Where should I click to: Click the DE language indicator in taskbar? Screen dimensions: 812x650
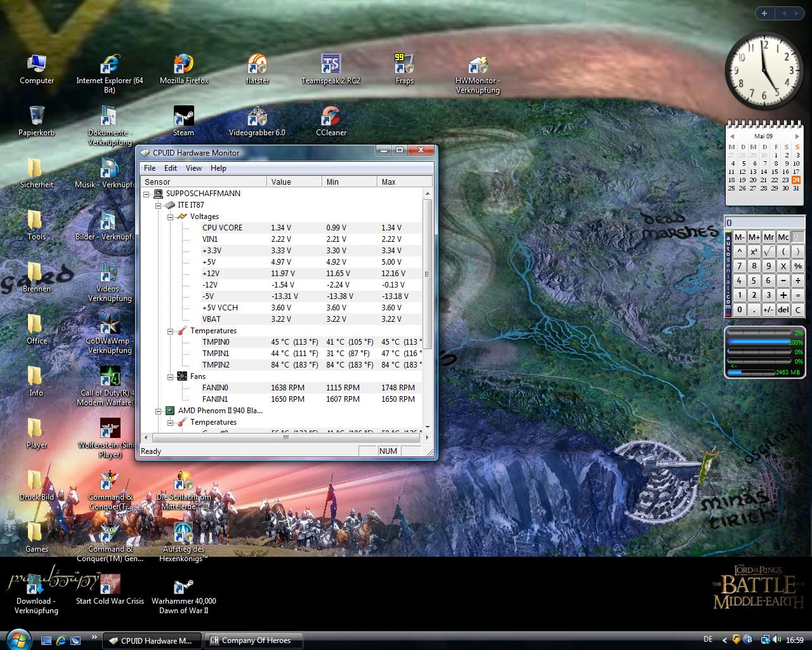pyautogui.click(x=708, y=640)
